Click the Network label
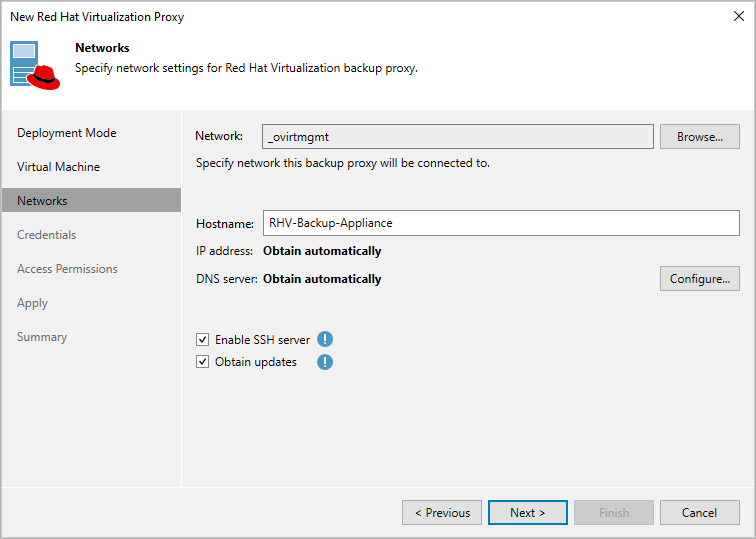This screenshot has width=756, height=539. pos(219,136)
